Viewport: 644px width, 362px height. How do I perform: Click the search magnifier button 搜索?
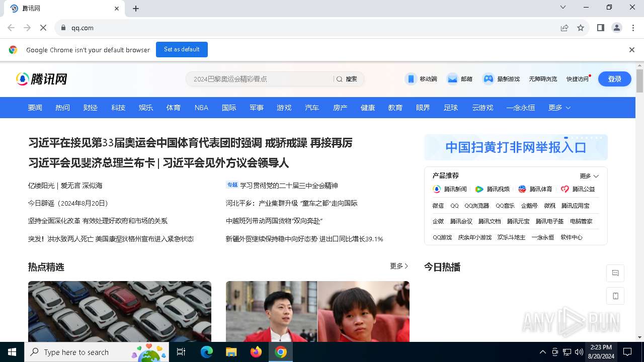click(x=347, y=79)
